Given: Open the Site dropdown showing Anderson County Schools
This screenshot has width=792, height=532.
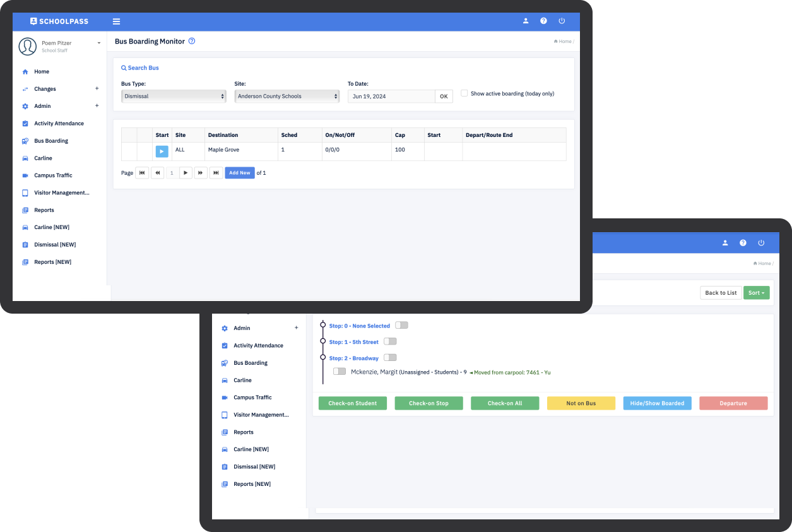Looking at the screenshot, I should (x=287, y=97).
